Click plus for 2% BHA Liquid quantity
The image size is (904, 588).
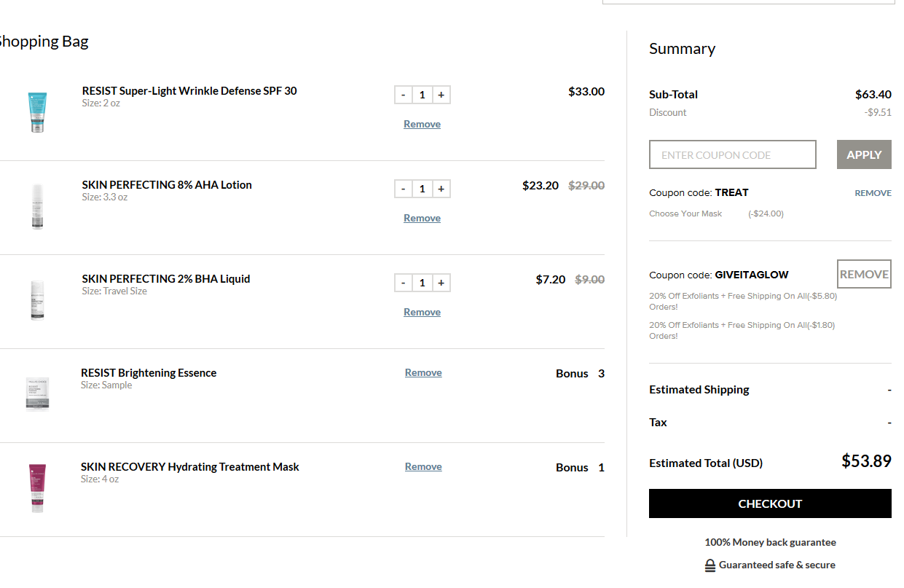tap(441, 283)
